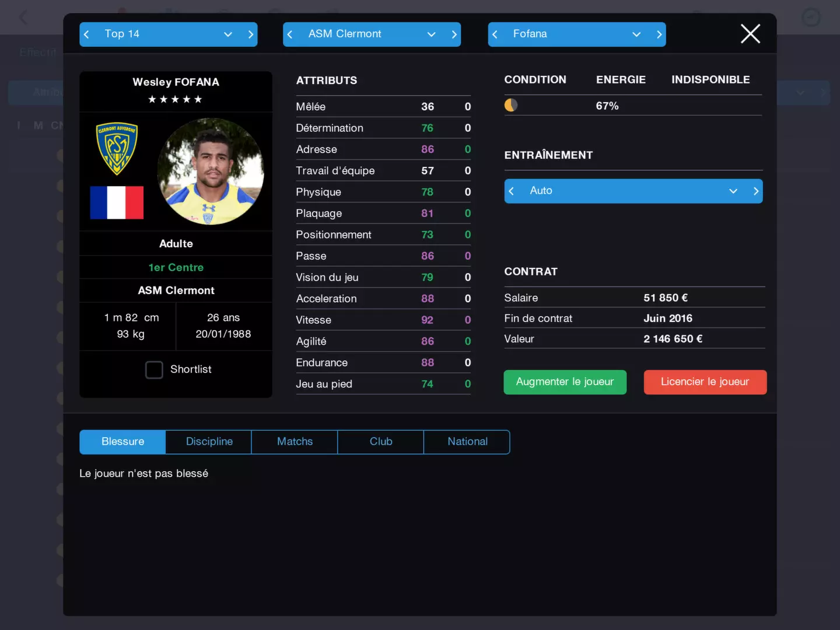Tick the Shortlist checkbox
840x630 pixels.
(154, 370)
